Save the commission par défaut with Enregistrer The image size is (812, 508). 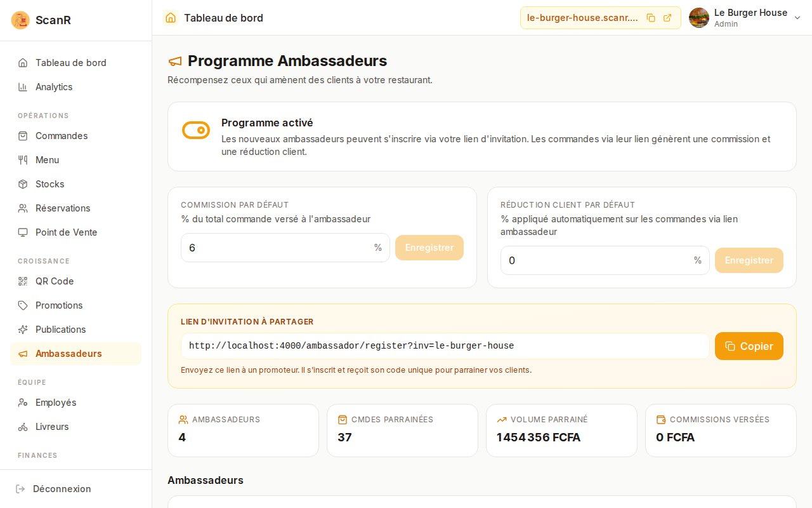click(429, 248)
